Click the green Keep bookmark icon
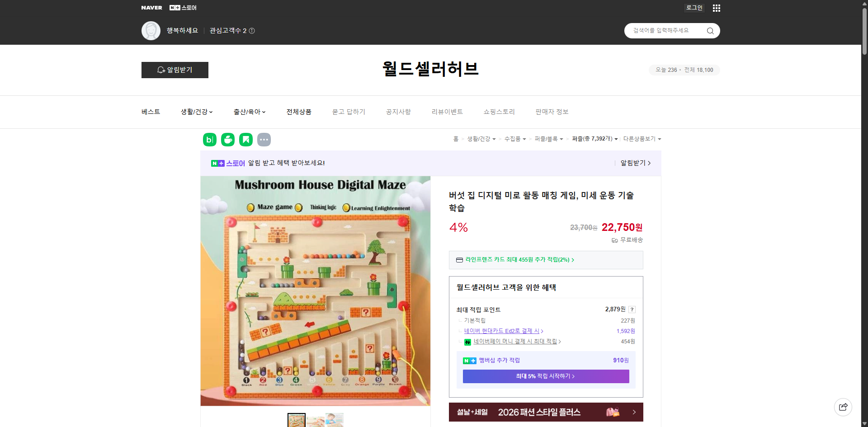This screenshot has height=427, width=868. pyautogui.click(x=246, y=139)
